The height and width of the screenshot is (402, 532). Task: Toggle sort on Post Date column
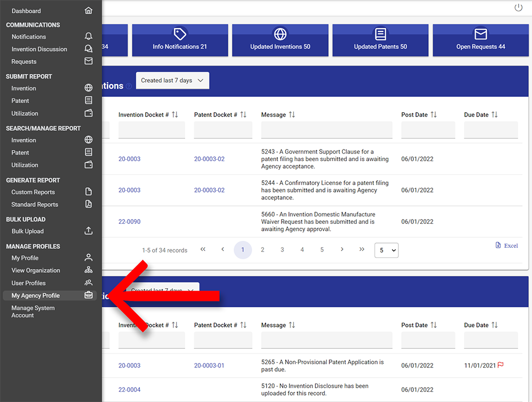[434, 115]
